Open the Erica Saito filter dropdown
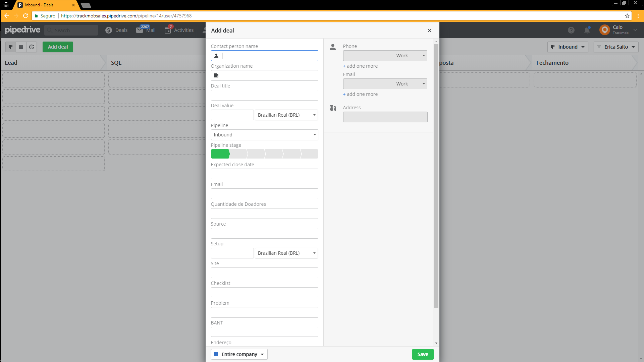 616,47
